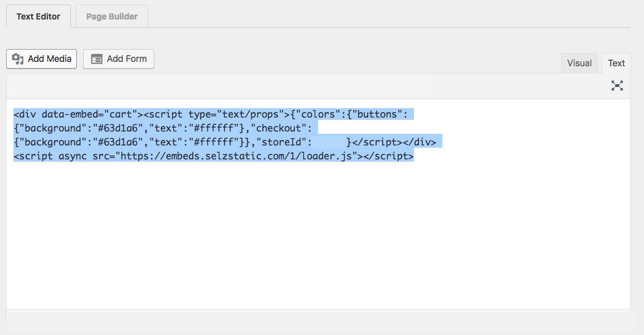Click the Add Media button
This screenshot has height=335, width=644.
41,59
